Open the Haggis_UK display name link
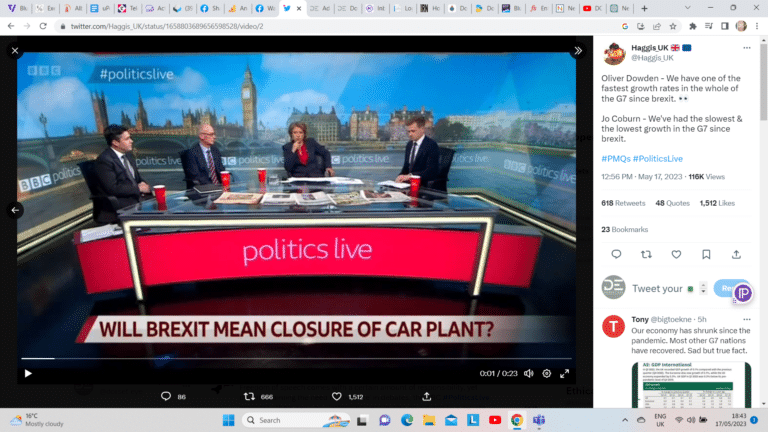The width and height of the screenshot is (768, 432). coord(650,48)
